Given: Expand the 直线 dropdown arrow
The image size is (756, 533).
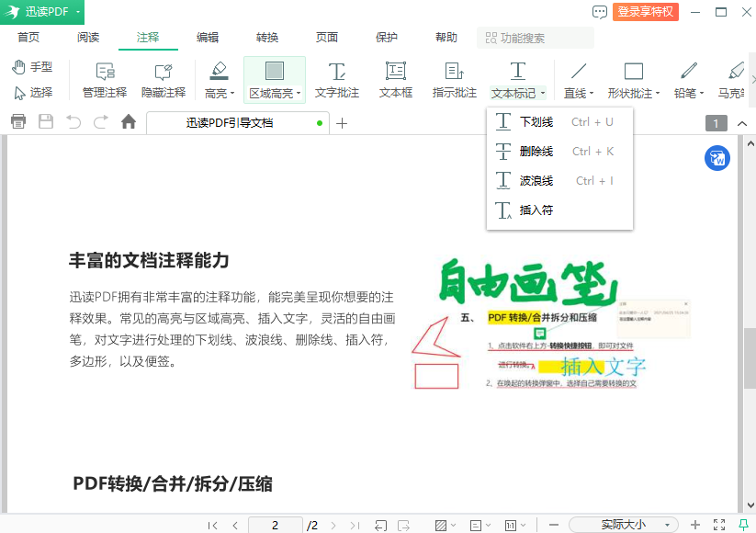Looking at the screenshot, I should (592, 93).
